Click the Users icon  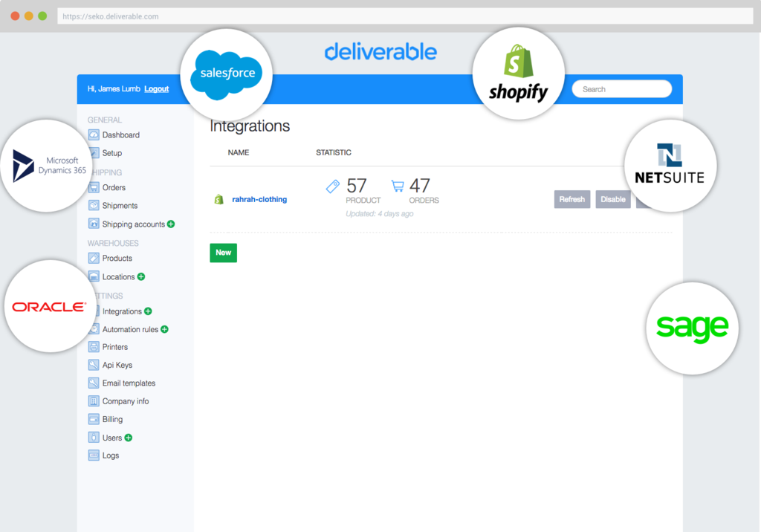(x=94, y=438)
